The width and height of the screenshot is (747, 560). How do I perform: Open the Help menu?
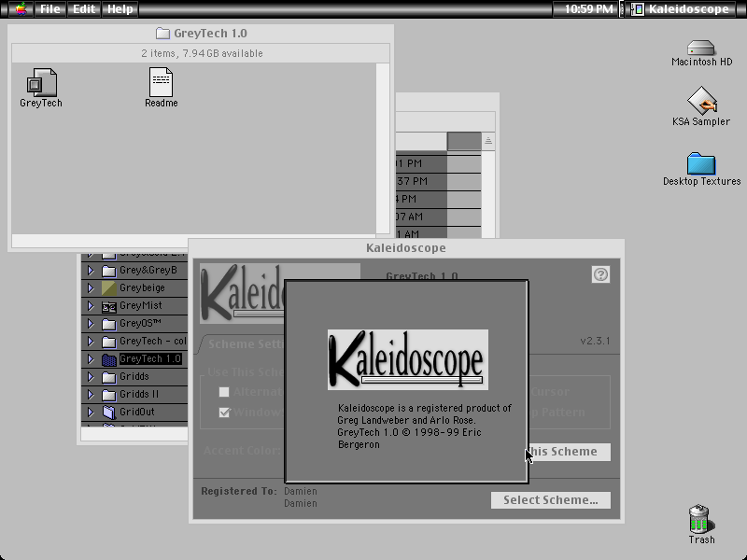click(x=120, y=9)
